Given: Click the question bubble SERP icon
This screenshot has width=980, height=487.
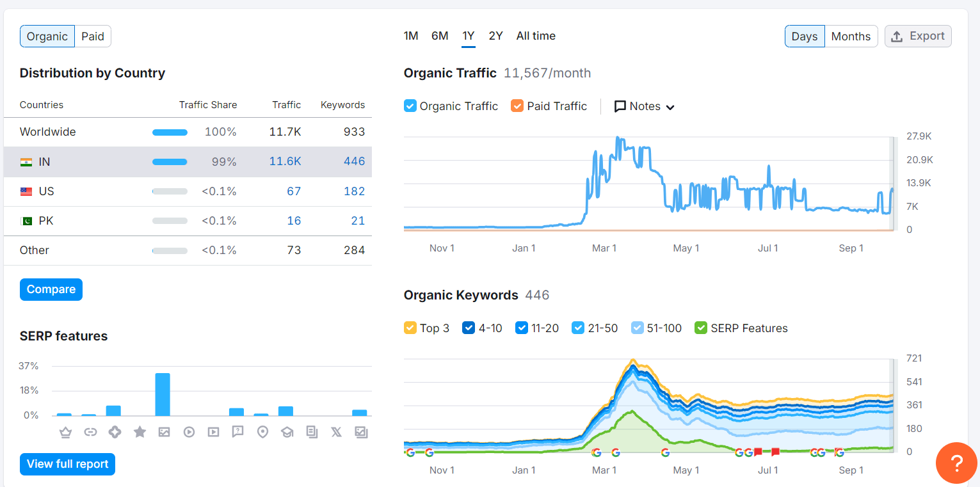Looking at the screenshot, I should click(x=237, y=433).
